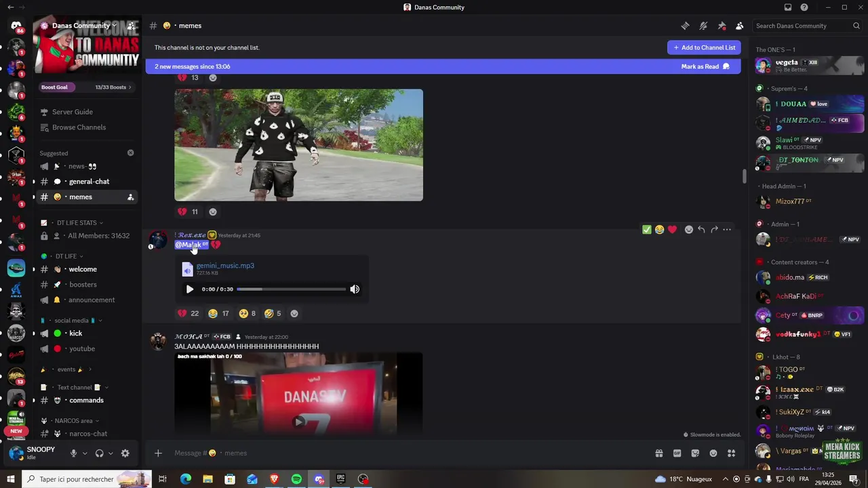Toggle headphones deafen in user panel

(99, 453)
